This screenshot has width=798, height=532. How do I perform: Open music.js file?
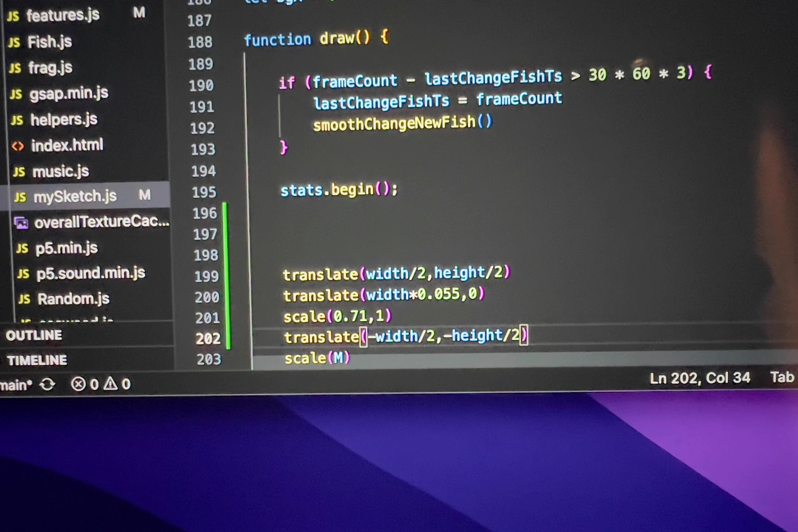61,171
